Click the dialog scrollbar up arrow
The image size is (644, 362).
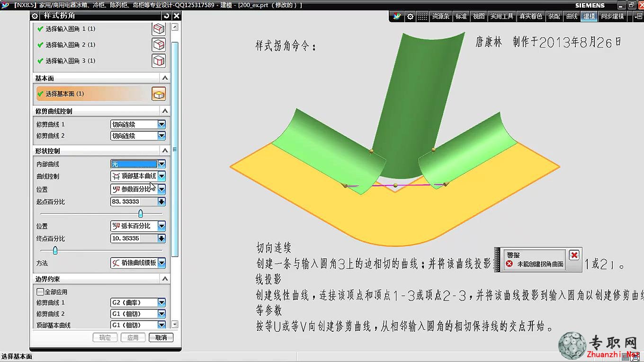(175, 27)
